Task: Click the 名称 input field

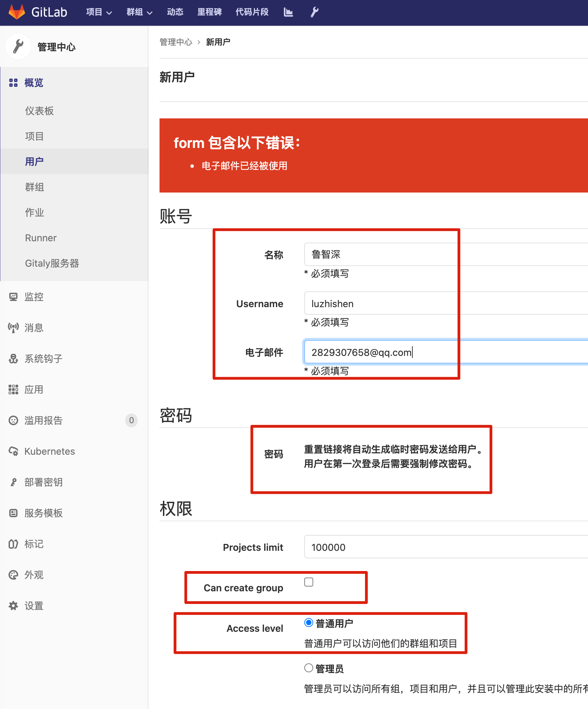Action: (446, 254)
